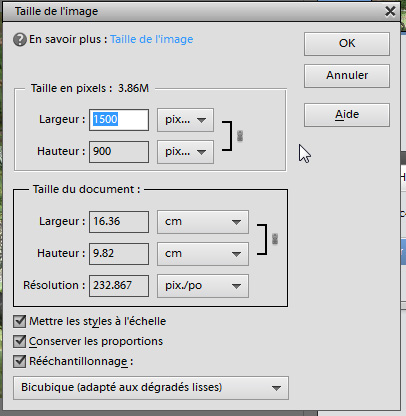Close the Taille de l'image dialog
The image size is (406, 416).
[x=390, y=11]
